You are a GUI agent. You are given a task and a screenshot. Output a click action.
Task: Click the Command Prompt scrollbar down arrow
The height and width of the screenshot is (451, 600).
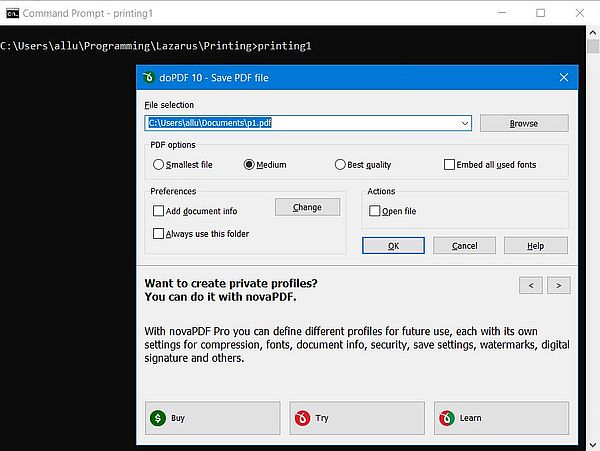[x=593, y=445]
